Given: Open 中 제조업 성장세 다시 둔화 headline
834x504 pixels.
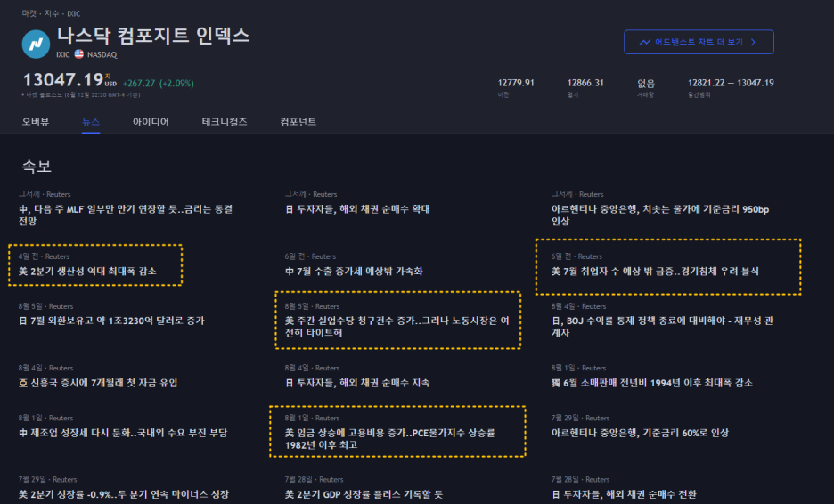Looking at the screenshot, I should (123, 433).
